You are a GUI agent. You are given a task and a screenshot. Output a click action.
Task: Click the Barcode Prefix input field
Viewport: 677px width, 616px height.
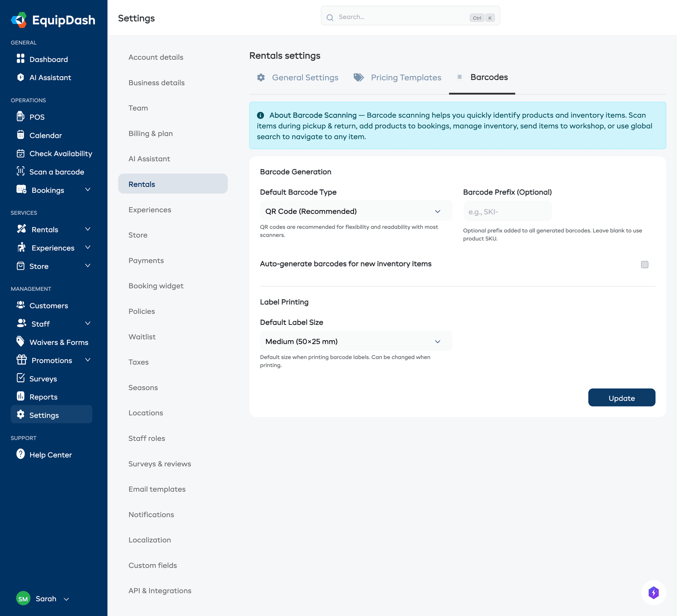coord(507,212)
